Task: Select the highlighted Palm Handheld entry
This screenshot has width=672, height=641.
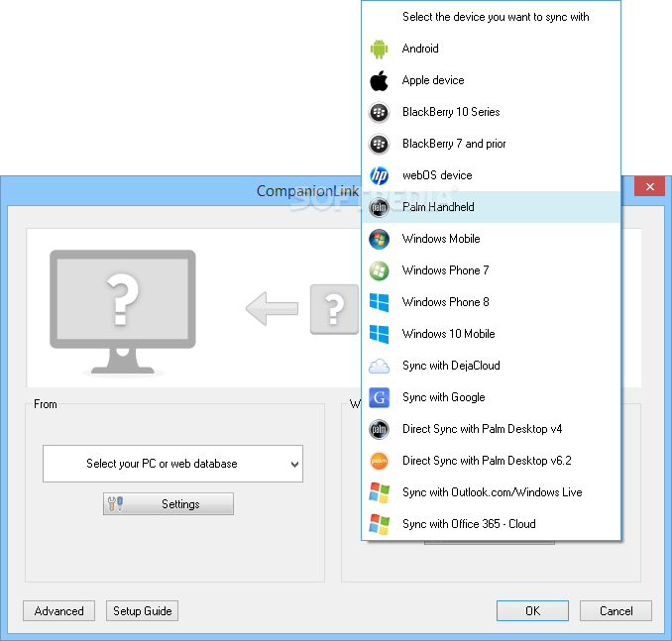Action: pyautogui.click(x=492, y=207)
